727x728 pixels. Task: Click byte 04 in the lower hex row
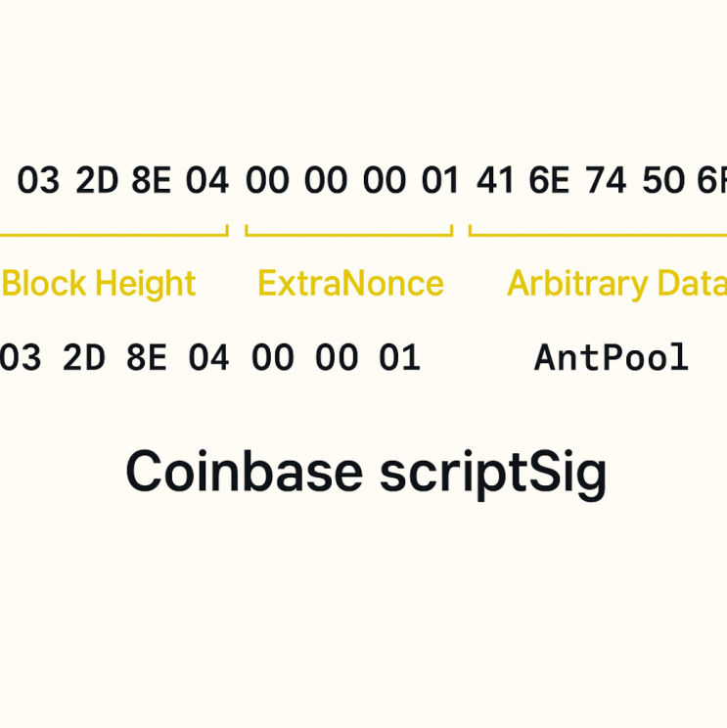[x=208, y=357]
